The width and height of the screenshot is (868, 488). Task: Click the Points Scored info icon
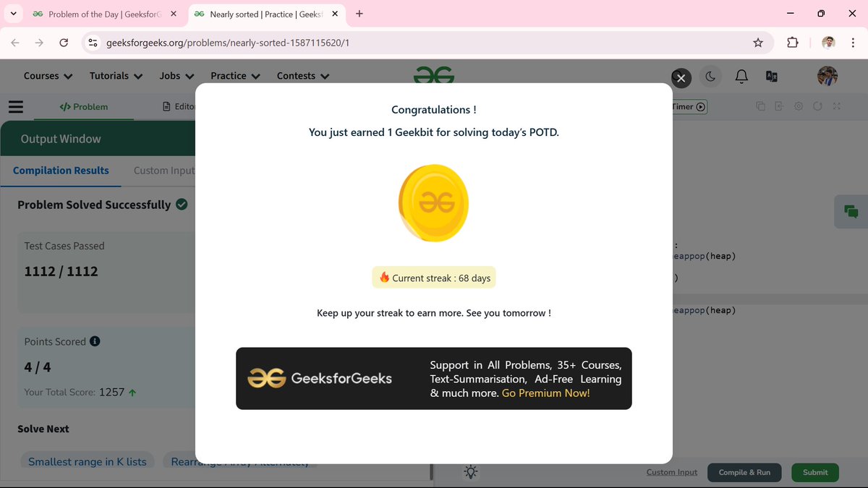coord(95,341)
